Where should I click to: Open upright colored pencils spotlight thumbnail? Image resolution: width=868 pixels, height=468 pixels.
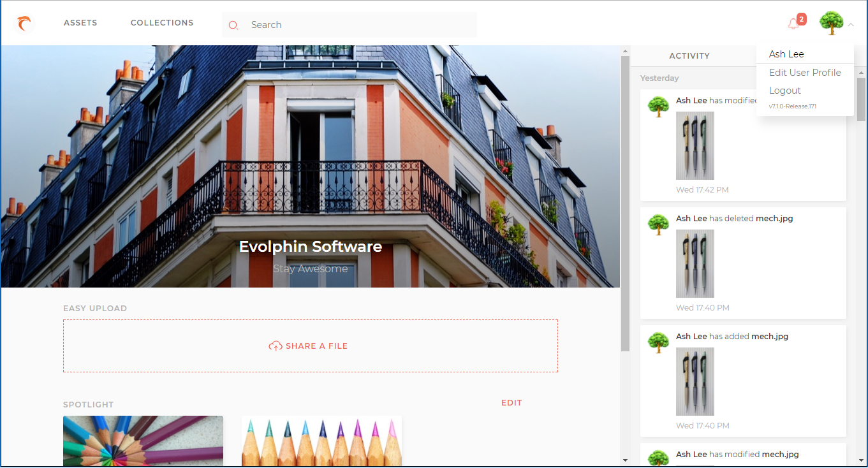tap(321, 441)
